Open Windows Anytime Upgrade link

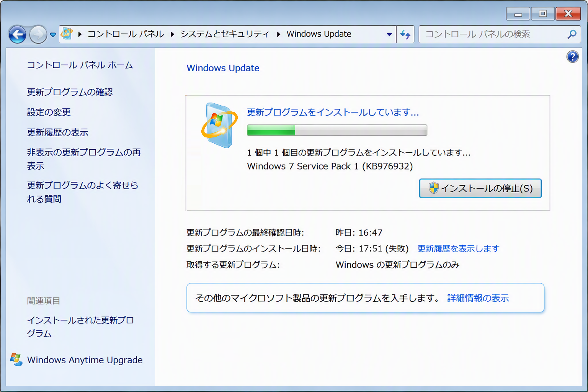click(85, 360)
